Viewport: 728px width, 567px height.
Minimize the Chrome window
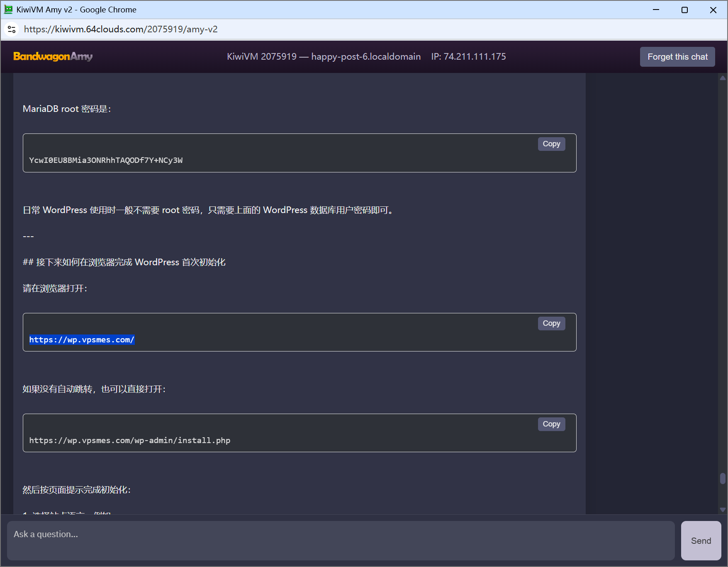pyautogui.click(x=656, y=10)
